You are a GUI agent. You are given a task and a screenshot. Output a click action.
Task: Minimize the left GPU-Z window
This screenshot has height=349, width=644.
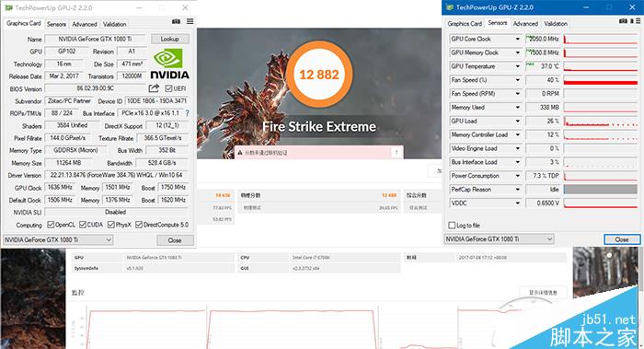click(x=140, y=7)
